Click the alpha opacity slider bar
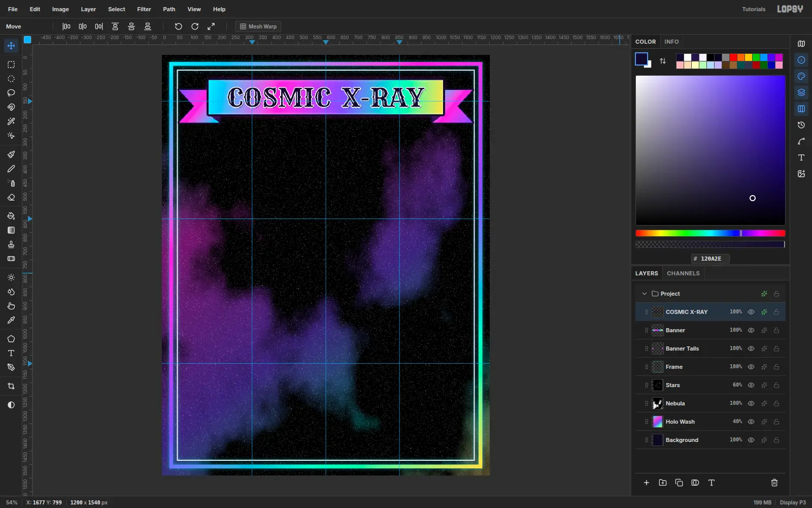The height and width of the screenshot is (508, 812). 710,244
